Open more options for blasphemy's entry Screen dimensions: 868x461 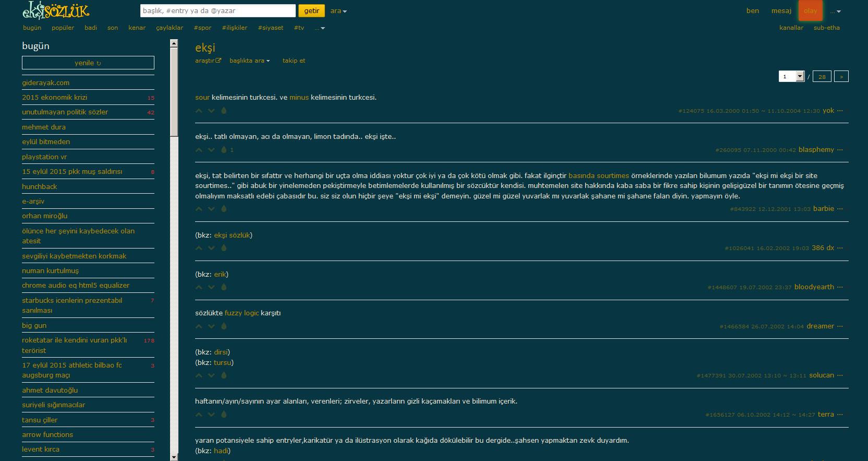click(x=840, y=150)
